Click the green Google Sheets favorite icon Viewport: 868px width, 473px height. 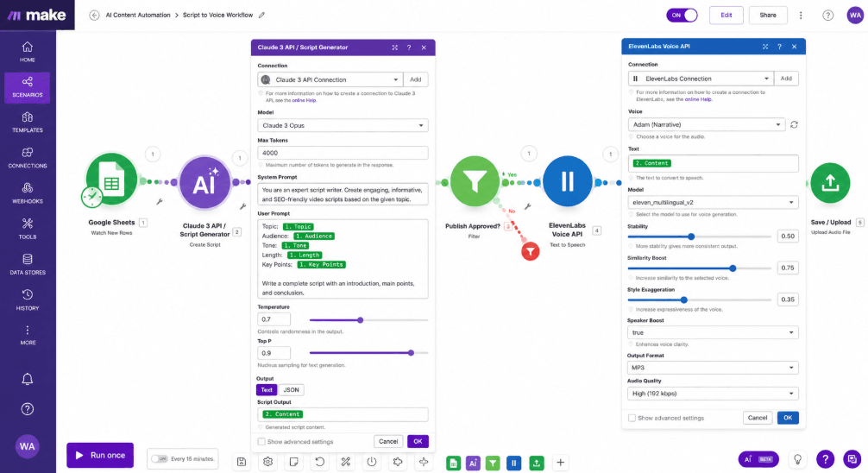click(453, 463)
